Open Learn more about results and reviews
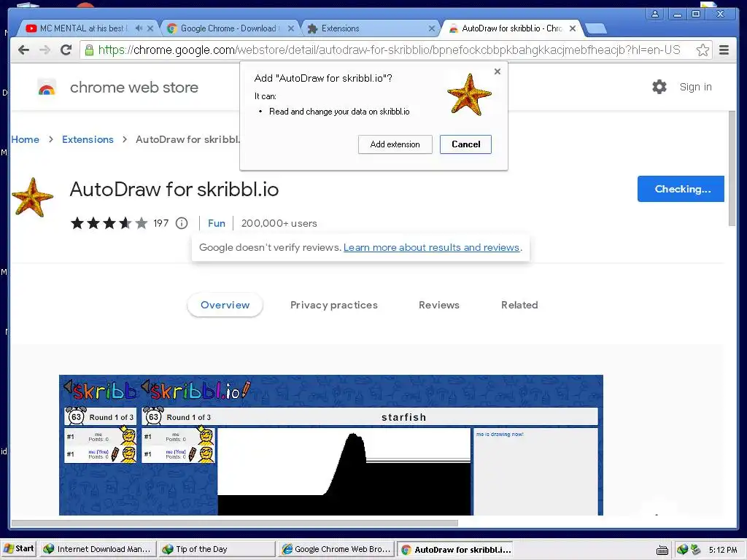747x560 pixels. pyautogui.click(x=431, y=247)
